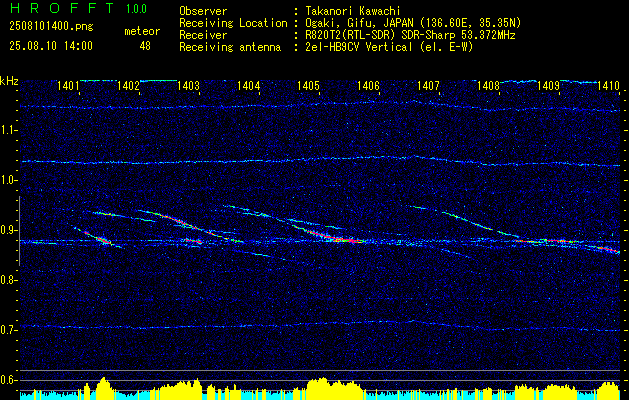
Task: Click the 1404 time marker
Action: tap(248, 85)
